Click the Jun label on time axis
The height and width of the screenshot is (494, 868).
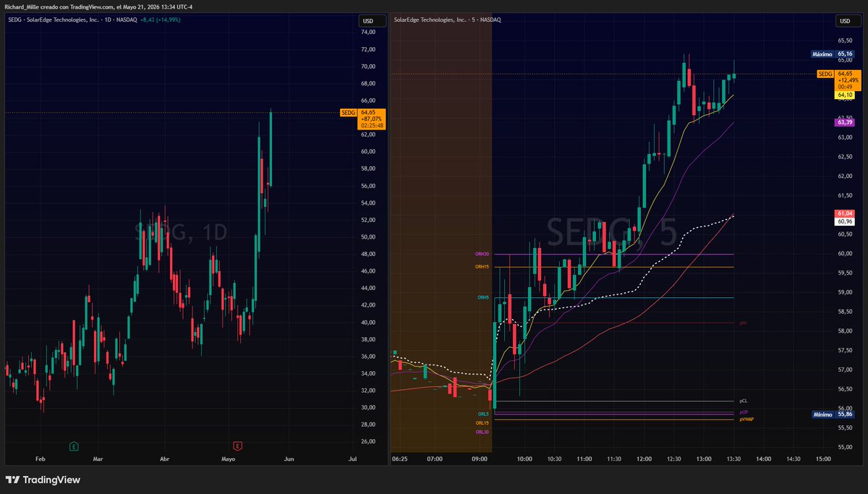tap(289, 459)
